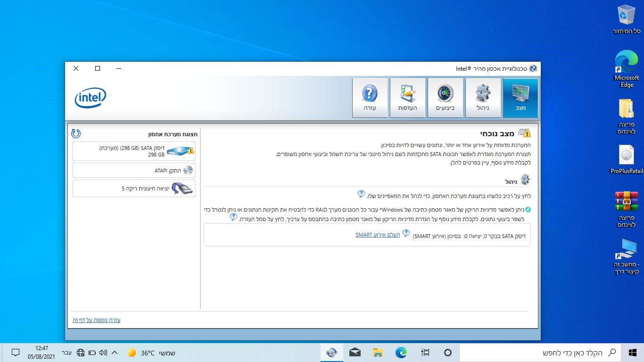644x362 pixels.
Task: Open the notification center icon
Action: 15,353
